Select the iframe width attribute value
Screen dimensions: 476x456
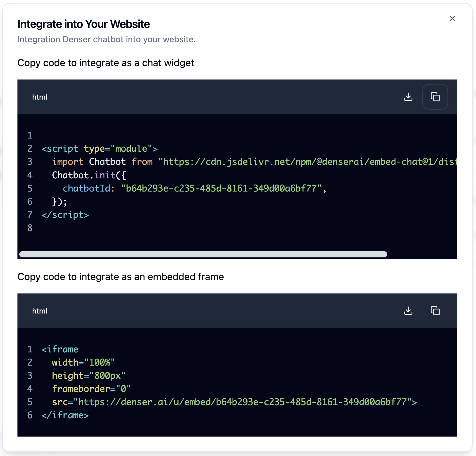(x=101, y=362)
